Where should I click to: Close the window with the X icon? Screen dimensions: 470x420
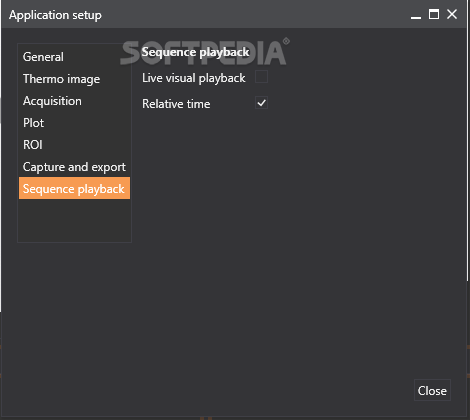click(x=452, y=14)
